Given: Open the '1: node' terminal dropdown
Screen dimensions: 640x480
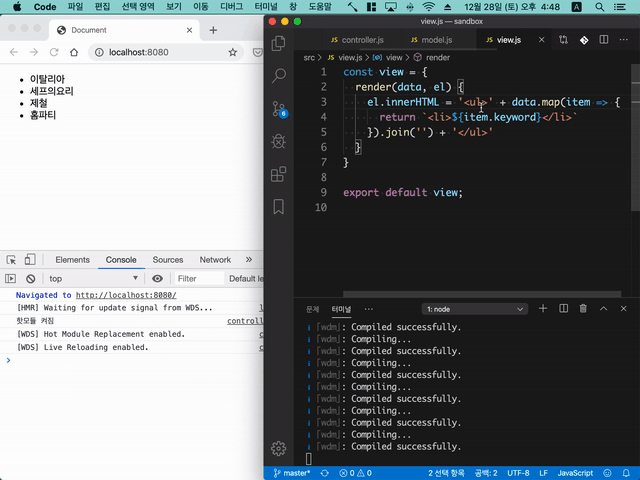Looking at the screenshot, I should point(475,309).
